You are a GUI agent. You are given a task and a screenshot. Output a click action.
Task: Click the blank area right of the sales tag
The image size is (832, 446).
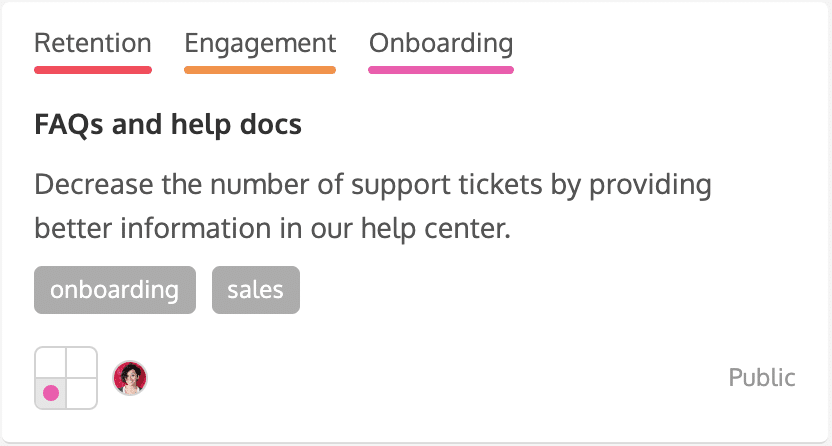click(550, 290)
